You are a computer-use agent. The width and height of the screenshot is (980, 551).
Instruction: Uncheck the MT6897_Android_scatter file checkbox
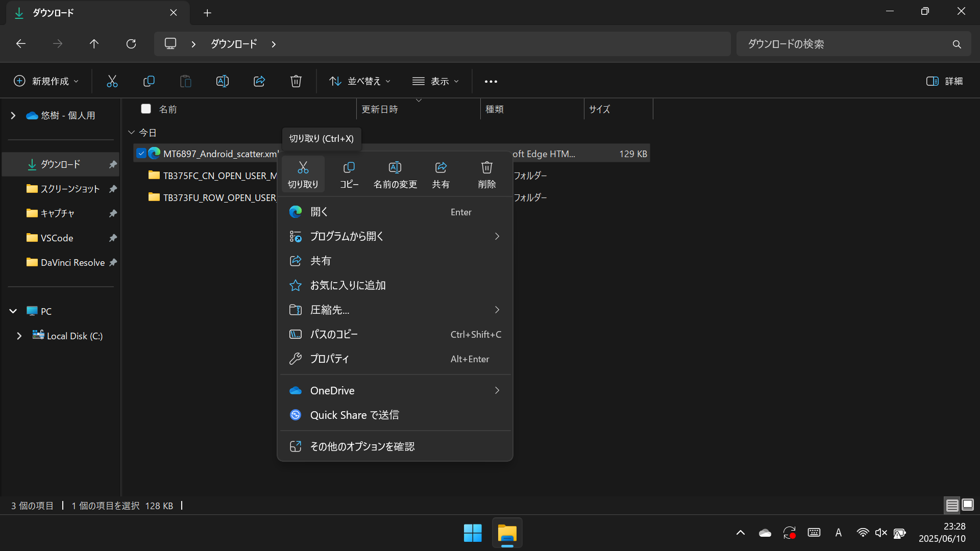point(141,153)
